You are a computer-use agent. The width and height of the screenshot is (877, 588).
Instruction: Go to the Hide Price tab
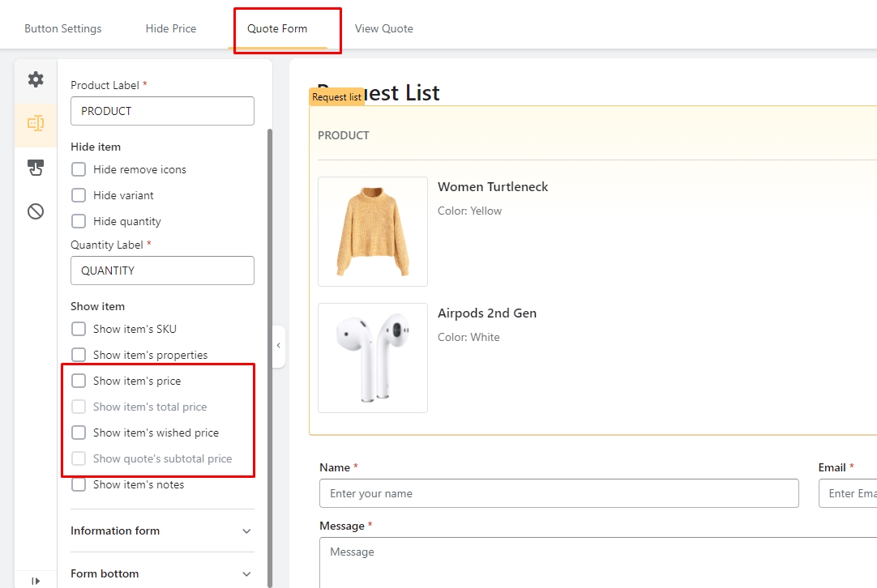[171, 28]
